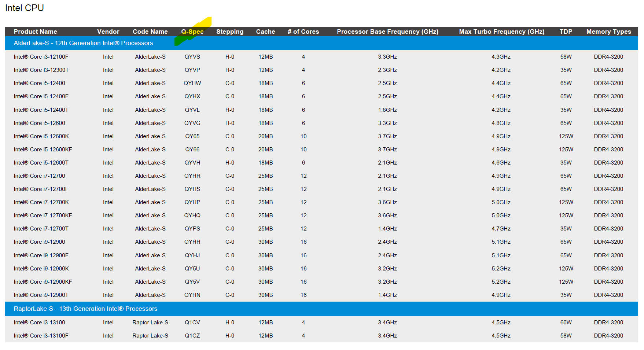The width and height of the screenshot is (644, 350).
Task: Click the Product Name column header
Action: (x=35, y=32)
